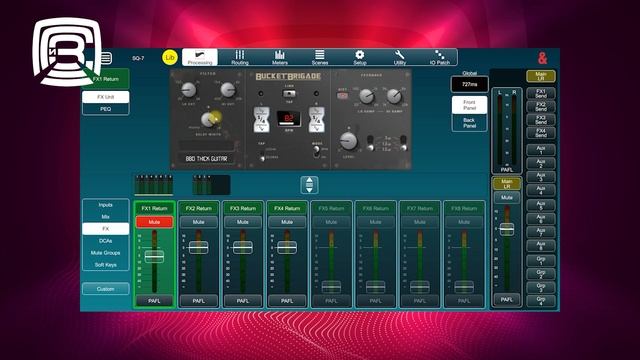Select the Grp 1 mix
This screenshot has width=640, height=360.
pos(541,260)
